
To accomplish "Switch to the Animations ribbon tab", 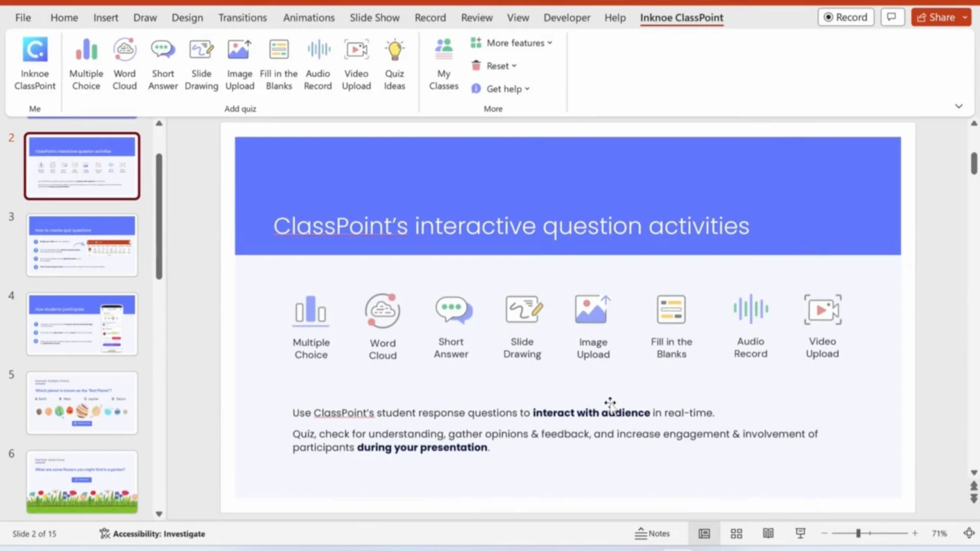I will click(308, 18).
